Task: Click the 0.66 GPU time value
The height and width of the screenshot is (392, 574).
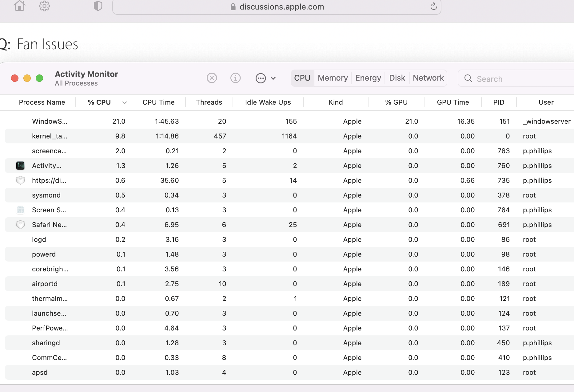Action: [467, 180]
